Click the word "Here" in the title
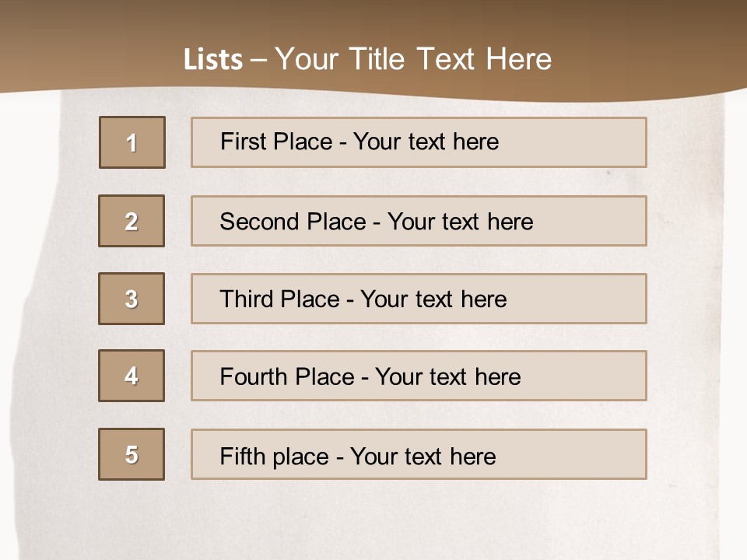This screenshot has height=560, width=747. click(x=517, y=60)
